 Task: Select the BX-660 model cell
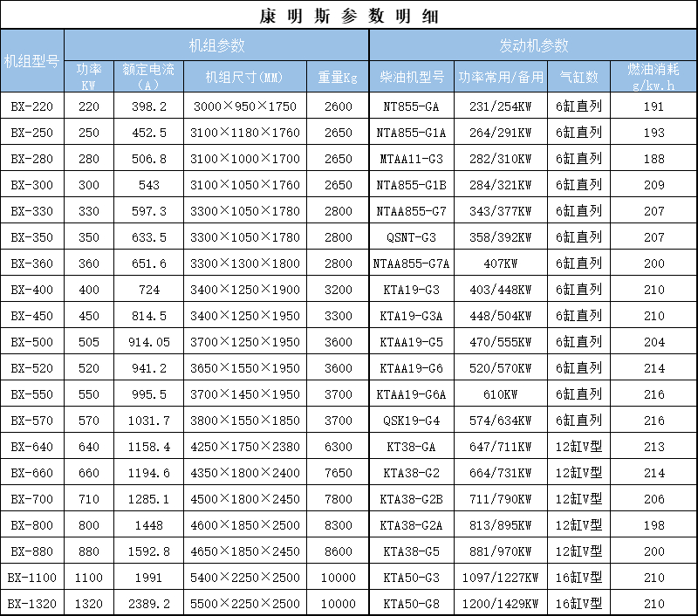[32, 473]
